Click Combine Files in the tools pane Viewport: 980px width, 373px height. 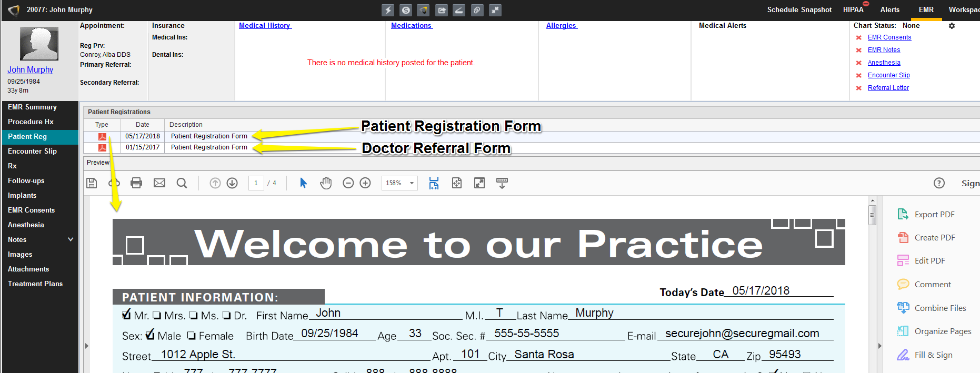click(x=932, y=308)
